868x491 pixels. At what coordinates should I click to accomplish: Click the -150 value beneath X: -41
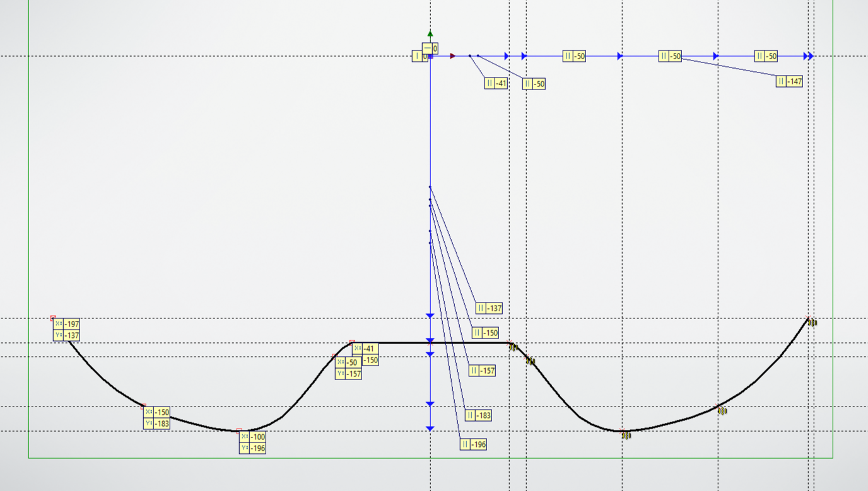point(370,361)
